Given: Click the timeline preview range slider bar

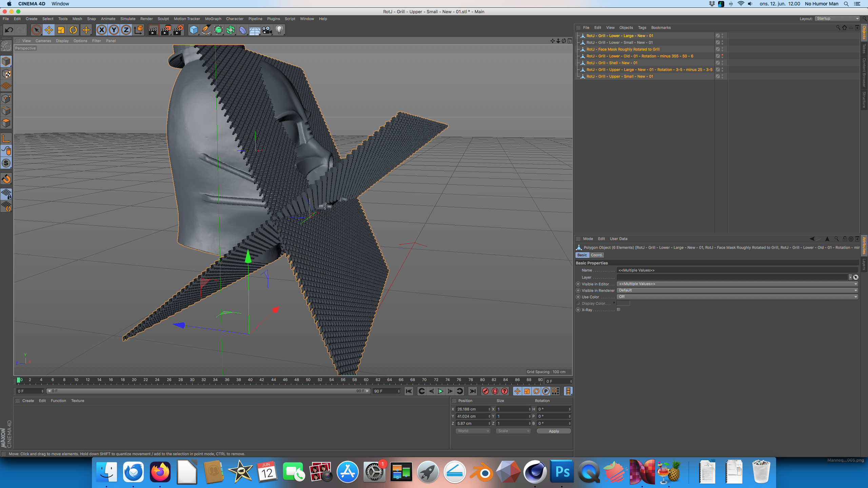Looking at the screenshot, I should [208, 391].
